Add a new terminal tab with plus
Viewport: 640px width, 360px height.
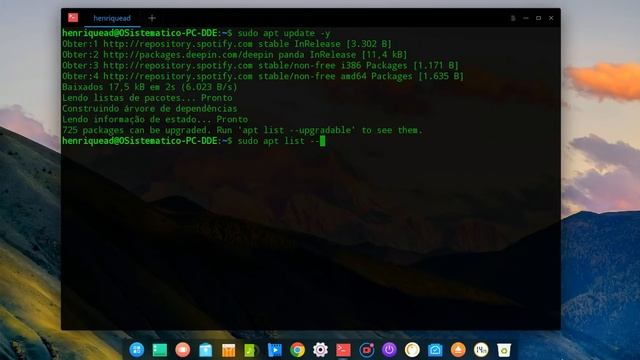(152, 18)
